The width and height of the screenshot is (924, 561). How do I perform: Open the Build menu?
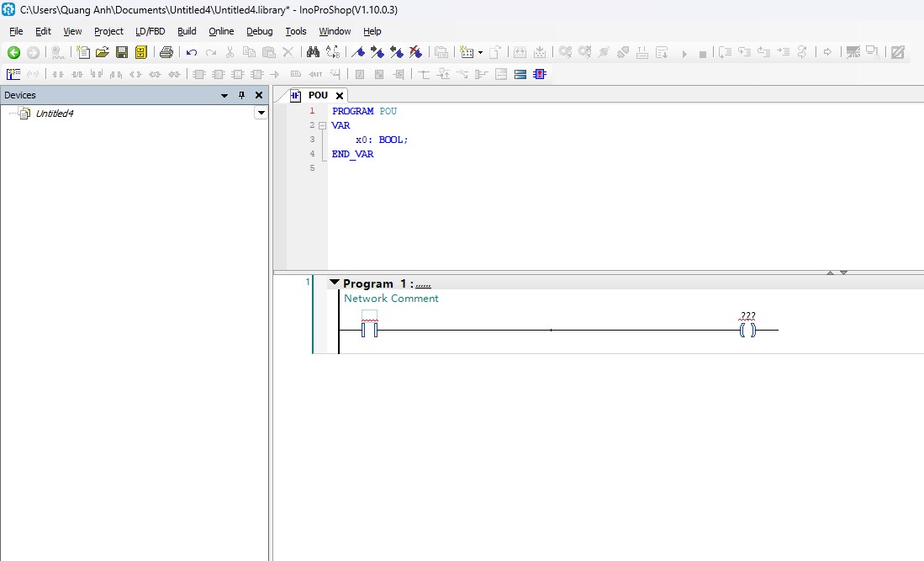point(187,31)
